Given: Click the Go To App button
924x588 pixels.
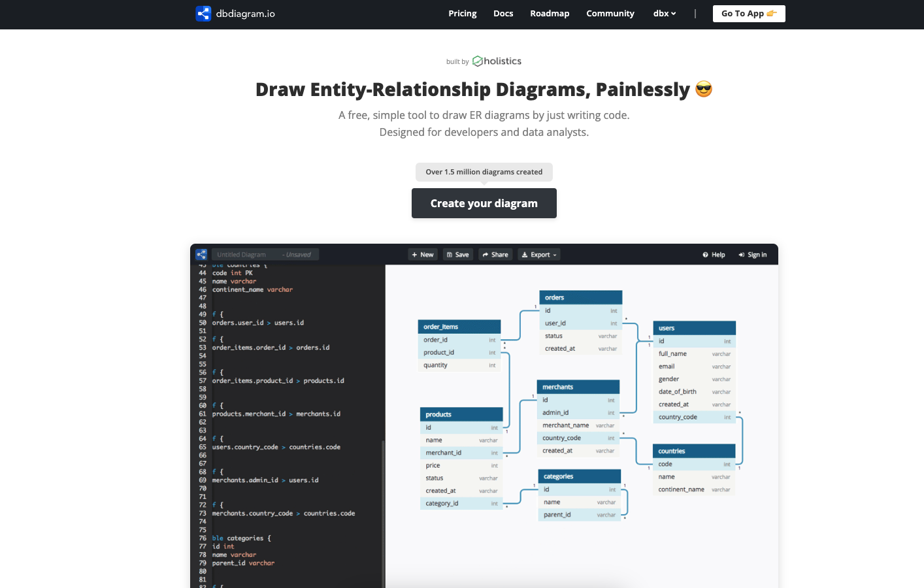Looking at the screenshot, I should click(749, 13).
